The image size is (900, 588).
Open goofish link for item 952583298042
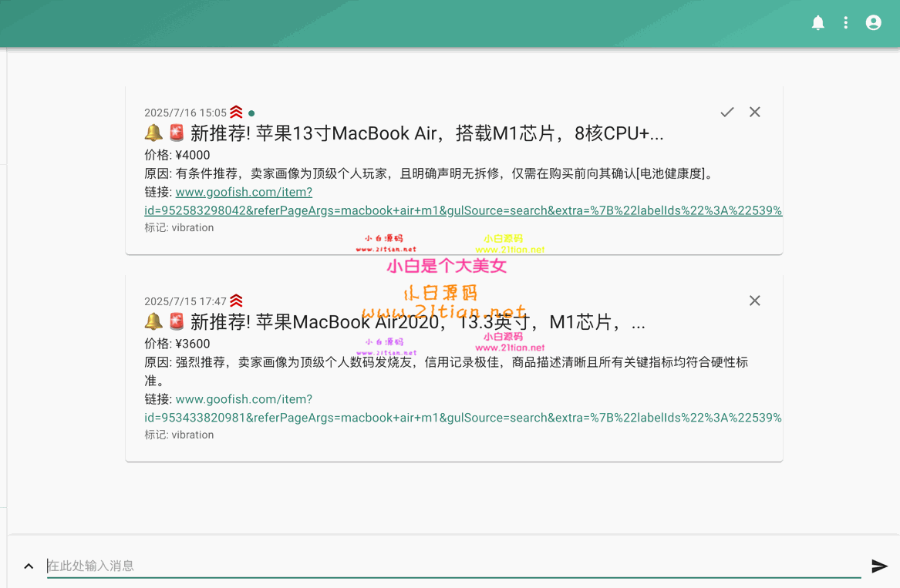tap(463, 201)
